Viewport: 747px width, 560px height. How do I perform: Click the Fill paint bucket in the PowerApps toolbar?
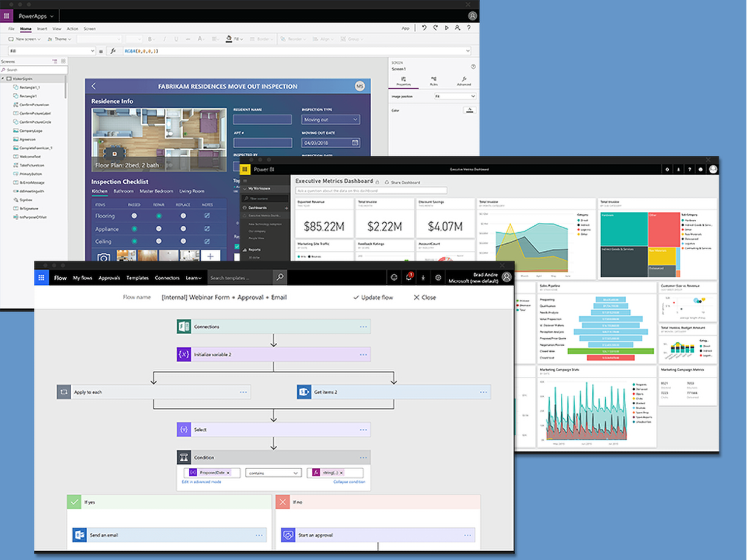coord(229,39)
